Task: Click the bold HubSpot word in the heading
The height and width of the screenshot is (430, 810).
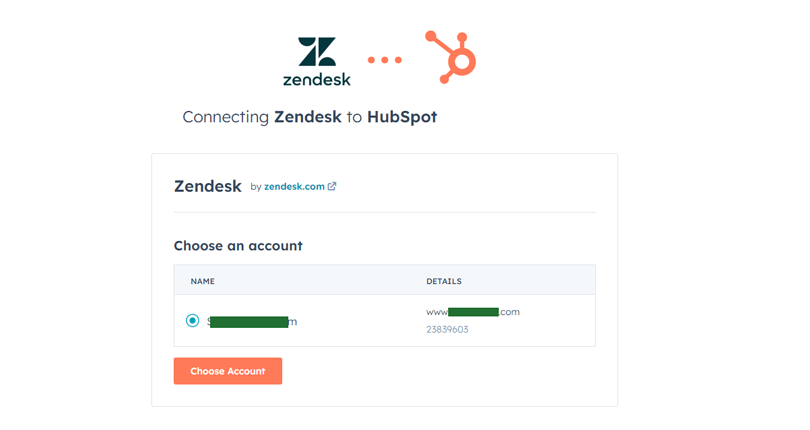Action: 402,117
